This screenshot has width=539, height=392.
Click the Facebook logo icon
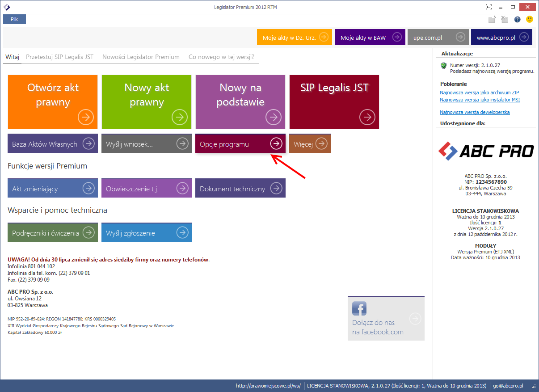[359, 308]
